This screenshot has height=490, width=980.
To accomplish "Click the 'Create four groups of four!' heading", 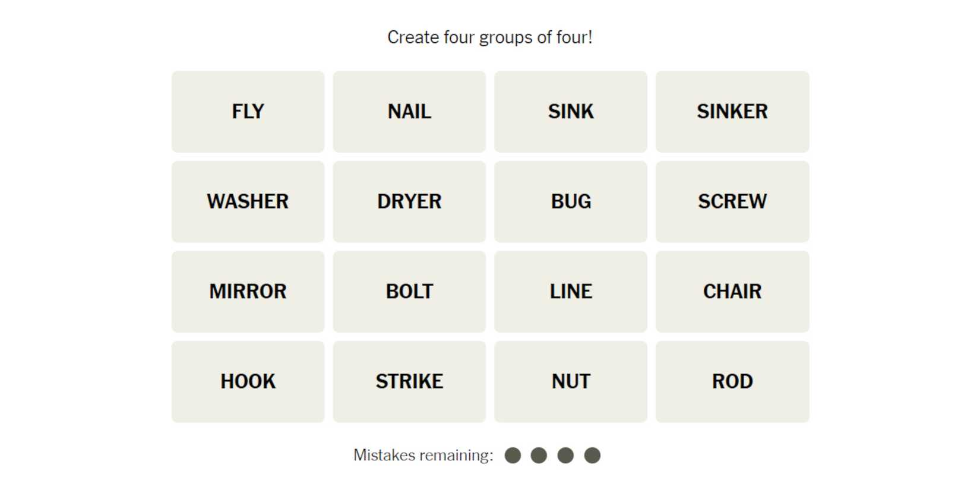I will click(489, 37).
